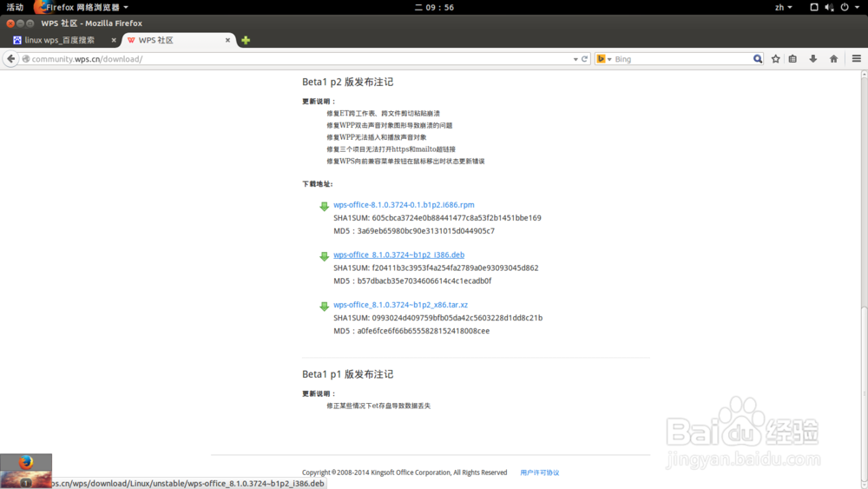This screenshot has width=868, height=489.
Task: Download wps-office-8.1.0.3724-0.1.b1p2.i686.rpm
Action: (x=404, y=205)
